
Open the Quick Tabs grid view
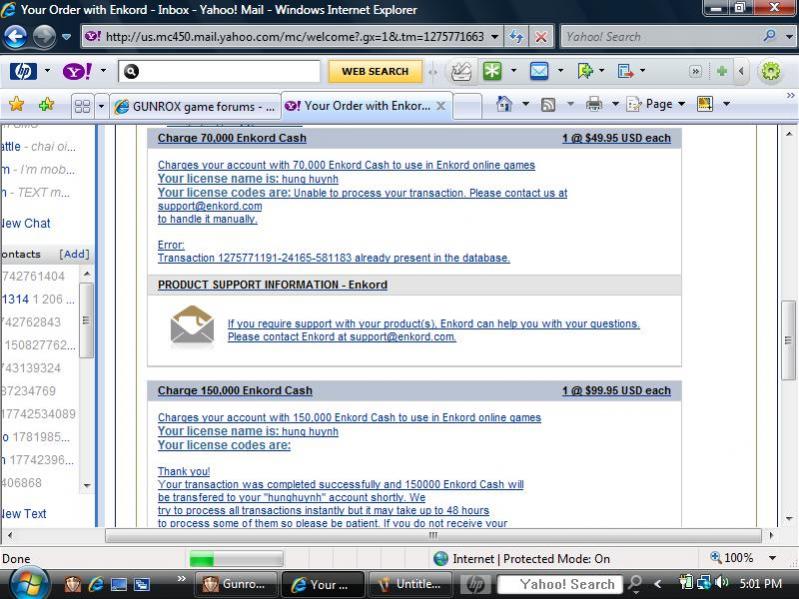[82, 105]
